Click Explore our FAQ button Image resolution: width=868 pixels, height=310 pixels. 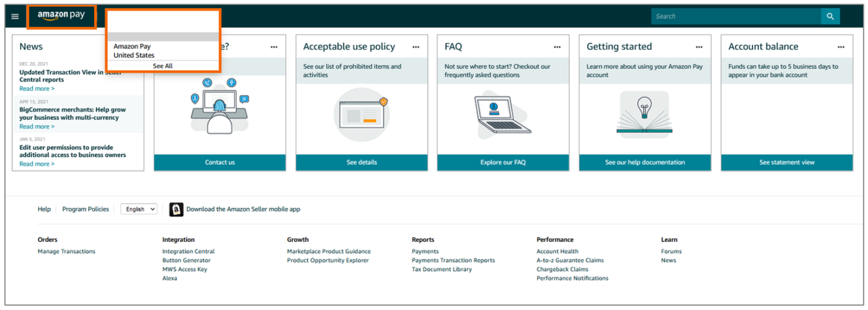pyautogui.click(x=503, y=163)
